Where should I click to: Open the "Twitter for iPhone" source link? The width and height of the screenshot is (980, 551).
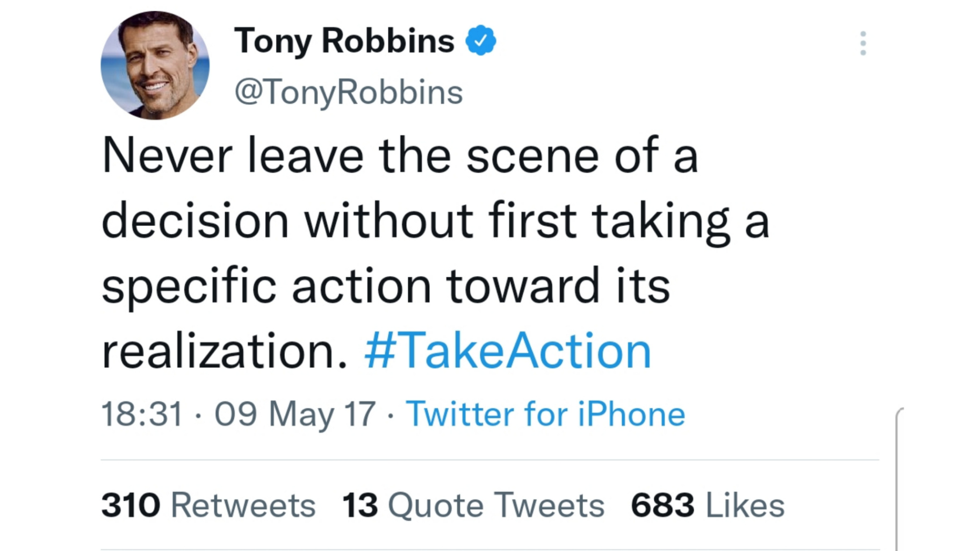545,414
